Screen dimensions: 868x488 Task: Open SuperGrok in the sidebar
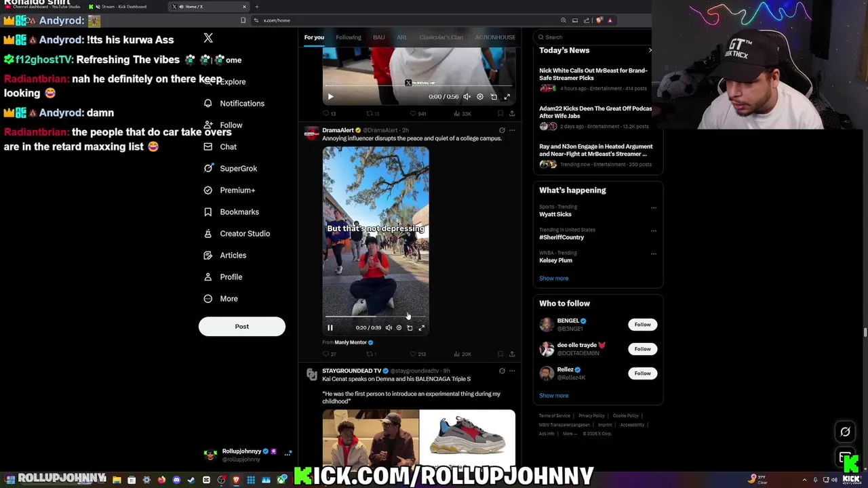coord(231,168)
